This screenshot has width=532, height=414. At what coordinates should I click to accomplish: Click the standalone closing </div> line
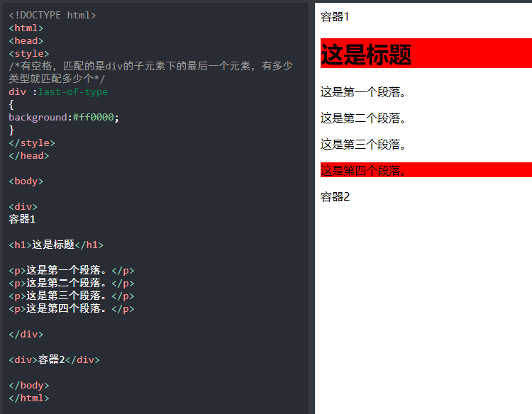(x=26, y=335)
